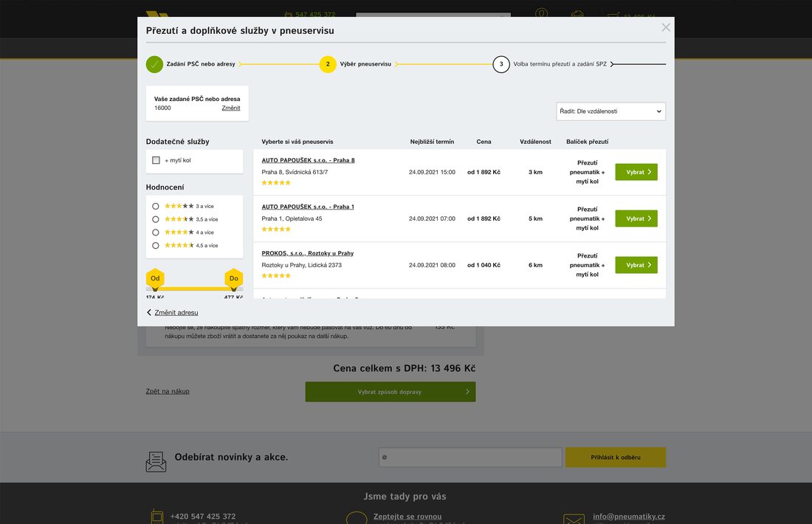
Task: Click the step 2 yellow circle icon
Action: [328, 64]
